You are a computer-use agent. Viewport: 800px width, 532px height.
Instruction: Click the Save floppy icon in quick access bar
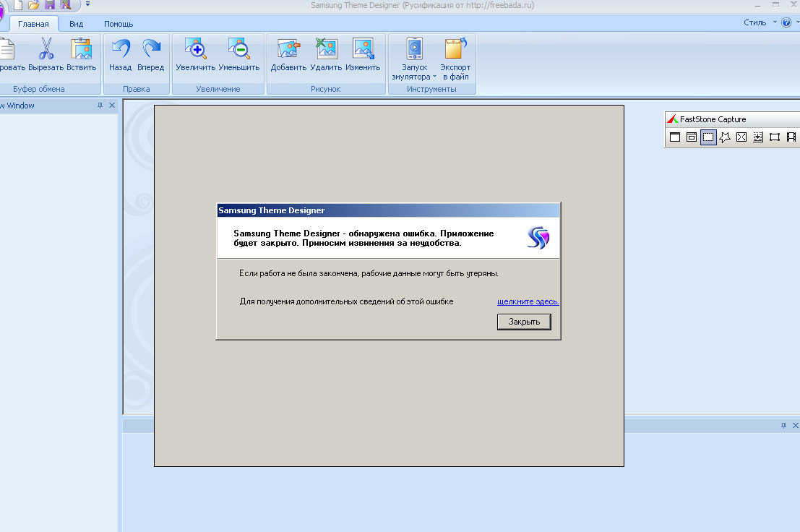click(49, 5)
